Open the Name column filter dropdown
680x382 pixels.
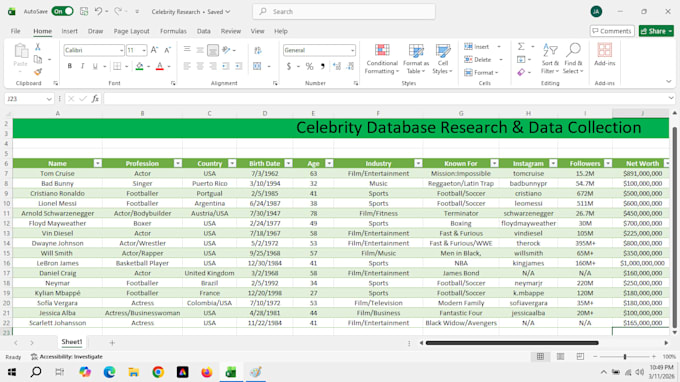tap(98, 163)
